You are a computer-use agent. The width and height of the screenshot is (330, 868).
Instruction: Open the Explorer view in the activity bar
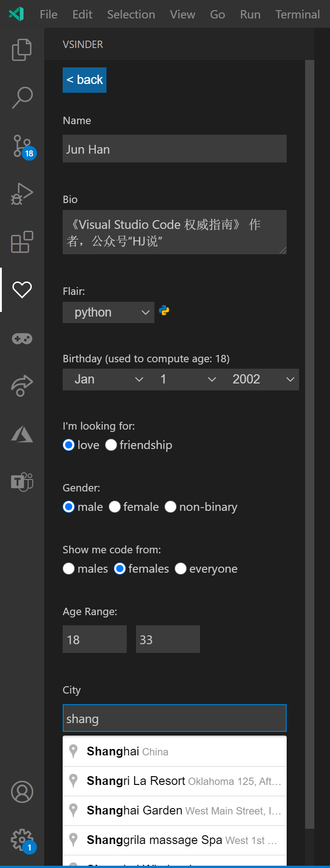tap(22, 49)
